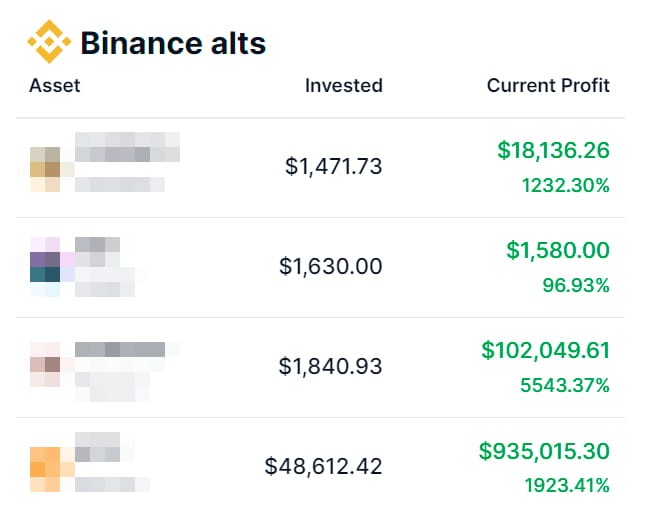
Task: Click the 1923.41% profit percentage
Action: (566, 486)
